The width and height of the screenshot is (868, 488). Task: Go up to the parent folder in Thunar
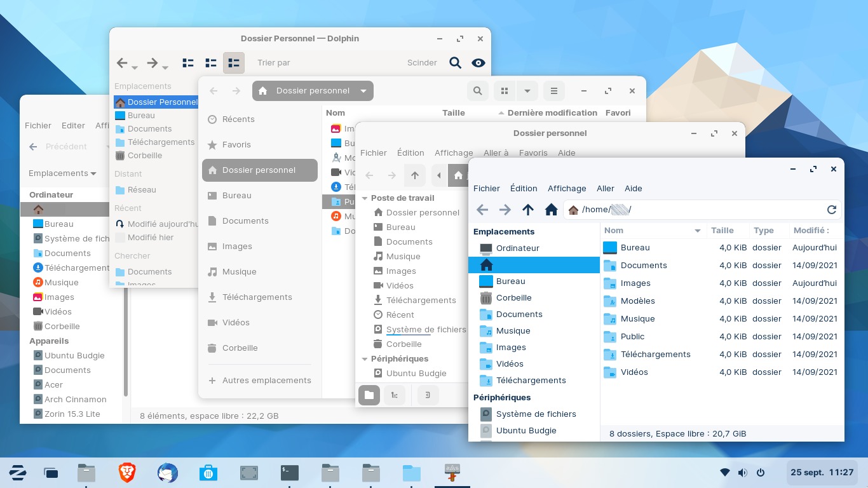tap(527, 210)
